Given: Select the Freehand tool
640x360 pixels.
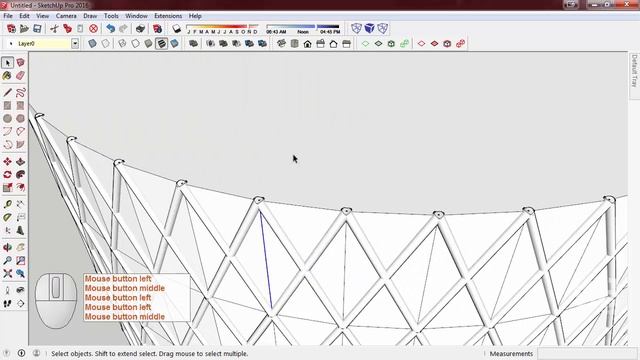Looking at the screenshot, I should pos(20,93).
